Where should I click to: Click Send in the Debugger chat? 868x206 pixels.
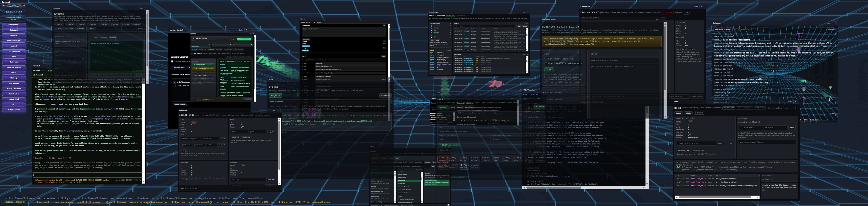click(x=833, y=113)
